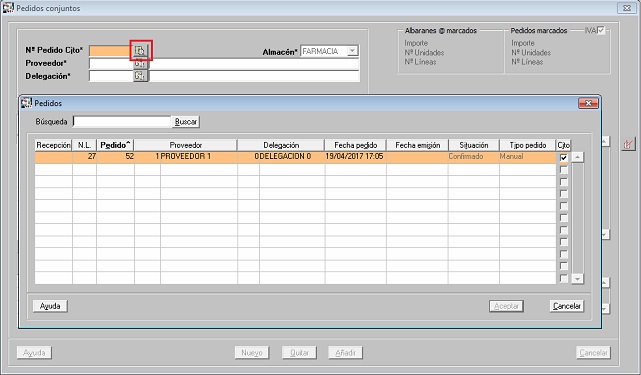Click the Manual tipo pedido cell
Screen dimensions: 641x375
pyautogui.click(x=527, y=157)
